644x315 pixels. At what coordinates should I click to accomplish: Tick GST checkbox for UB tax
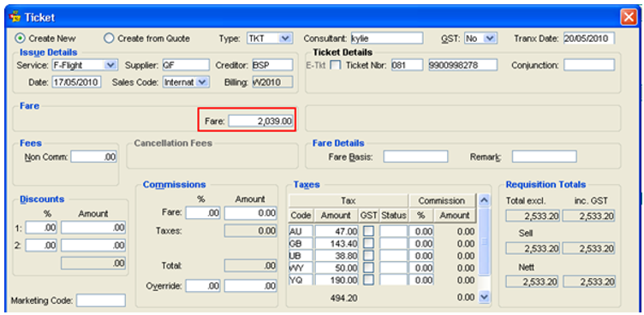click(369, 255)
